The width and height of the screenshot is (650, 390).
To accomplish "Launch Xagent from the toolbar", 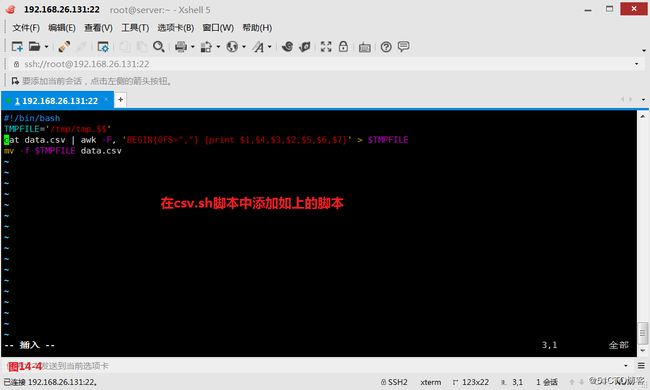I will pyautogui.click(x=305, y=46).
